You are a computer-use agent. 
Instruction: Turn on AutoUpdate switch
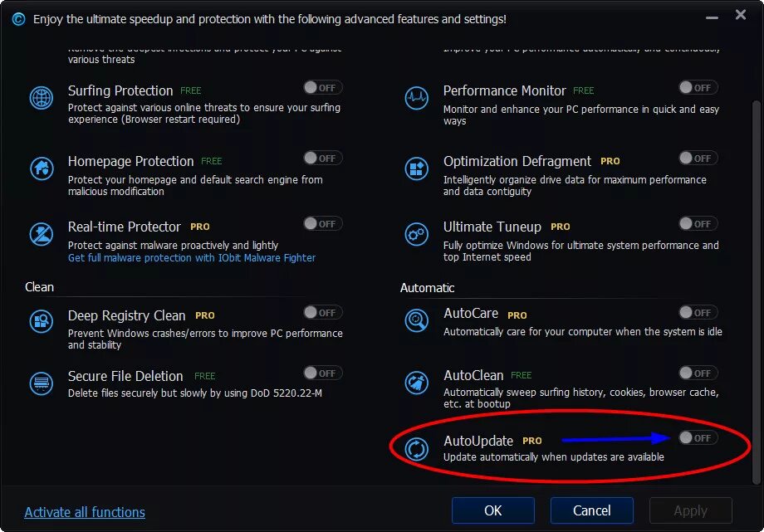(x=698, y=437)
